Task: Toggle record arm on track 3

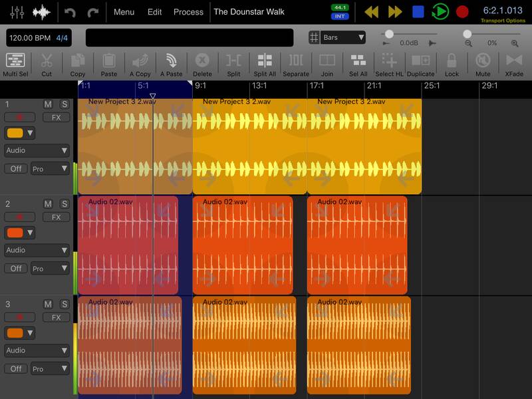Action: [x=20, y=317]
